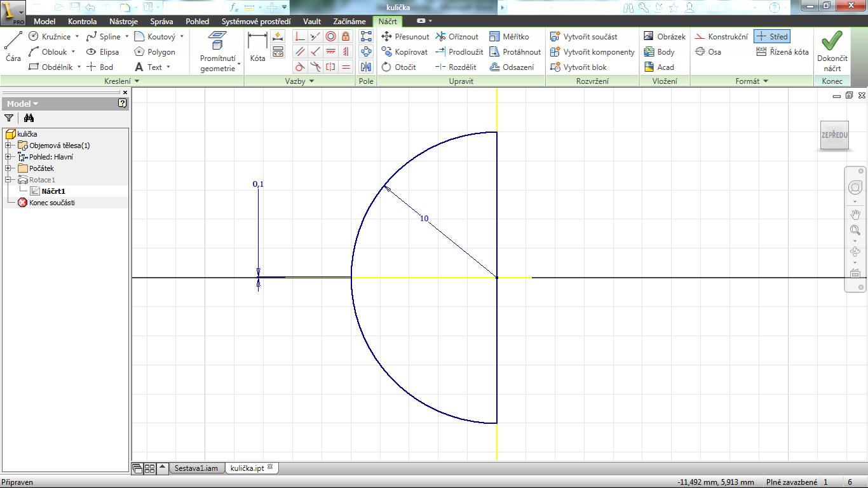Click Vytvořit komponenty button
The height and width of the screenshot is (488, 868).
click(x=592, y=52)
